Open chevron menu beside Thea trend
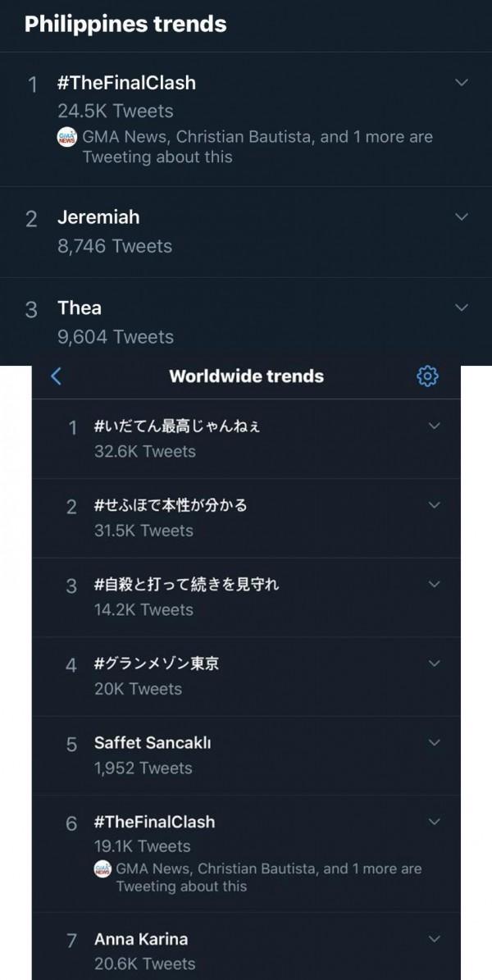492x980 pixels. click(x=462, y=308)
